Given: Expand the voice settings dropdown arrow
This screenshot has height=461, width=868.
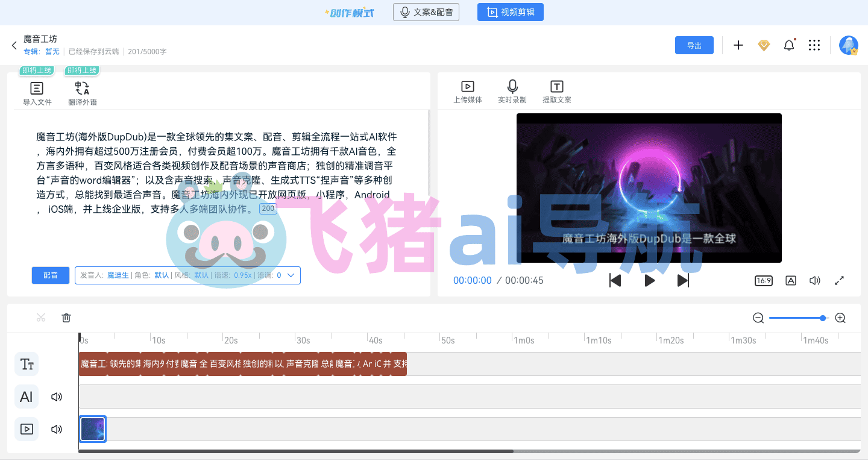Looking at the screenshot, I should (291, 275).
